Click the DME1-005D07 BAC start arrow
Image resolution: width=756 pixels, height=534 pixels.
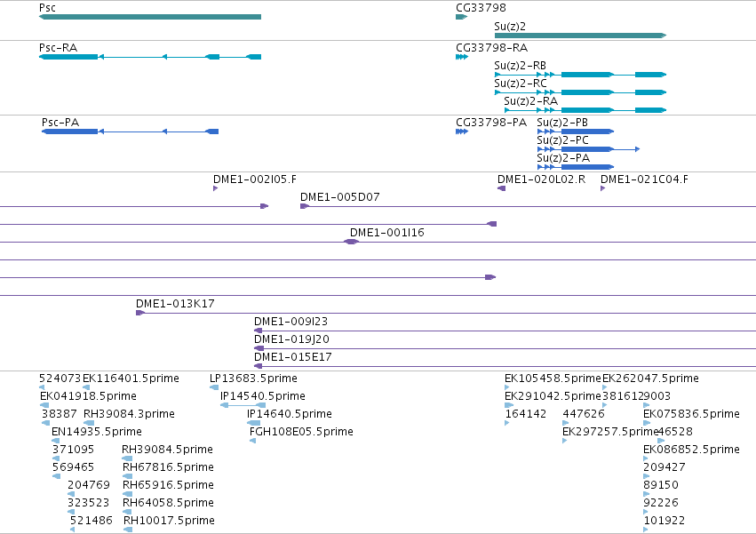pyautogui.click(x=305, y=206)
